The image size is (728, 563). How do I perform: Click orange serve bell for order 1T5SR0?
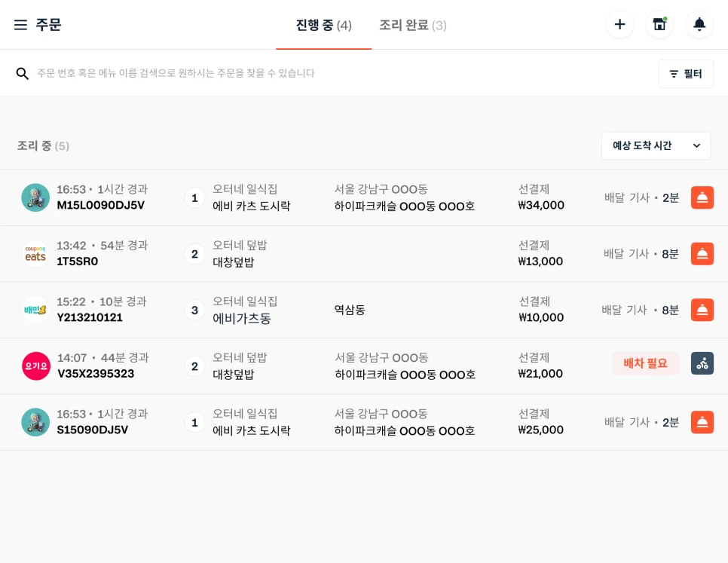702,254
